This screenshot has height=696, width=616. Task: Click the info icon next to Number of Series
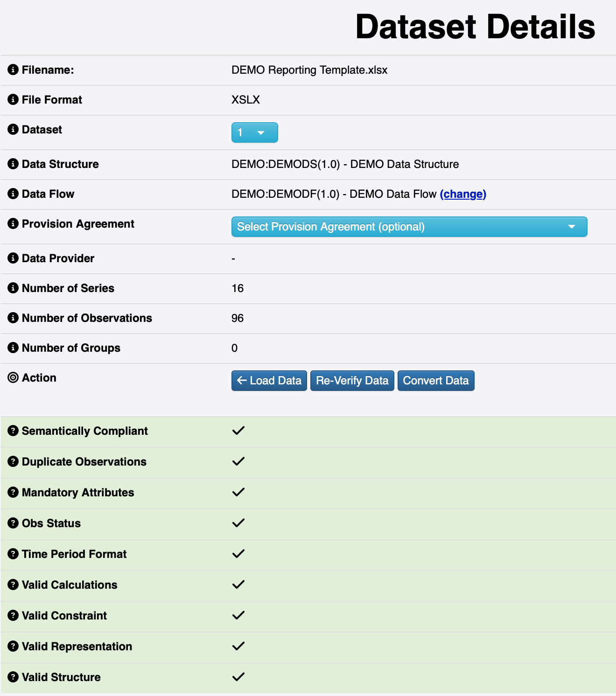point(13,288)
